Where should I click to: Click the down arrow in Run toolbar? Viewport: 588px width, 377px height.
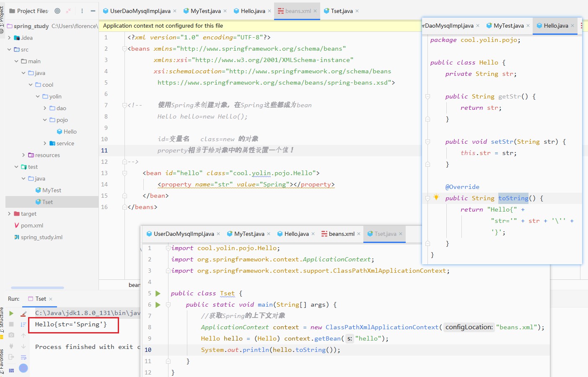[23, 346]
